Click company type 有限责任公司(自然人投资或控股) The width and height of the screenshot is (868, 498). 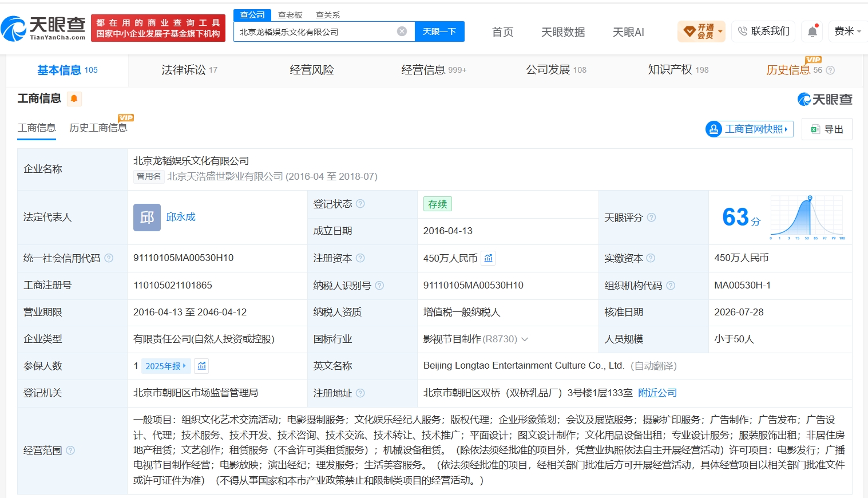[204, 339]
